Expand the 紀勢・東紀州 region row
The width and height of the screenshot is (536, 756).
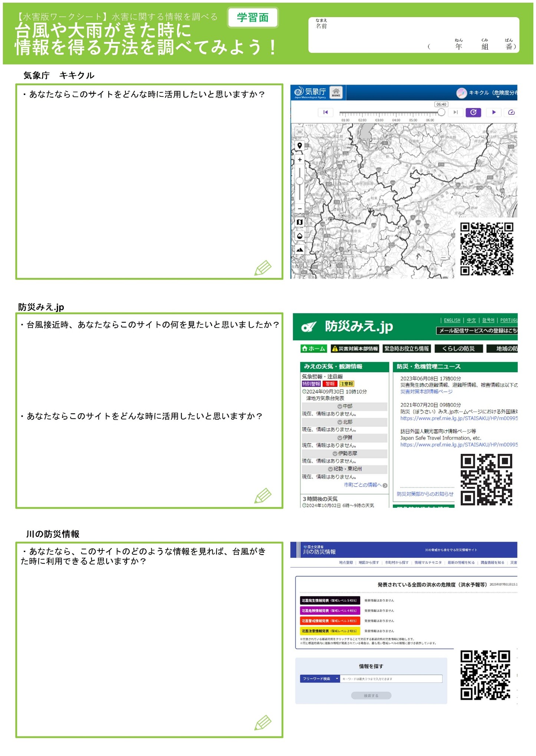[345, 469]
